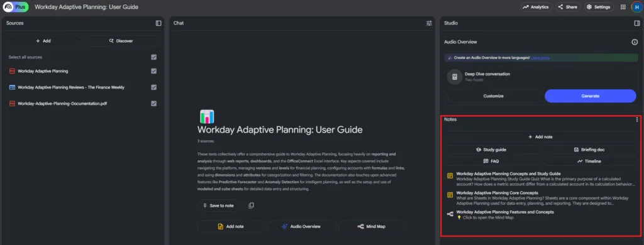644x245 pixels.
Task: Open the Google apps grid
Action: point(623,7)
